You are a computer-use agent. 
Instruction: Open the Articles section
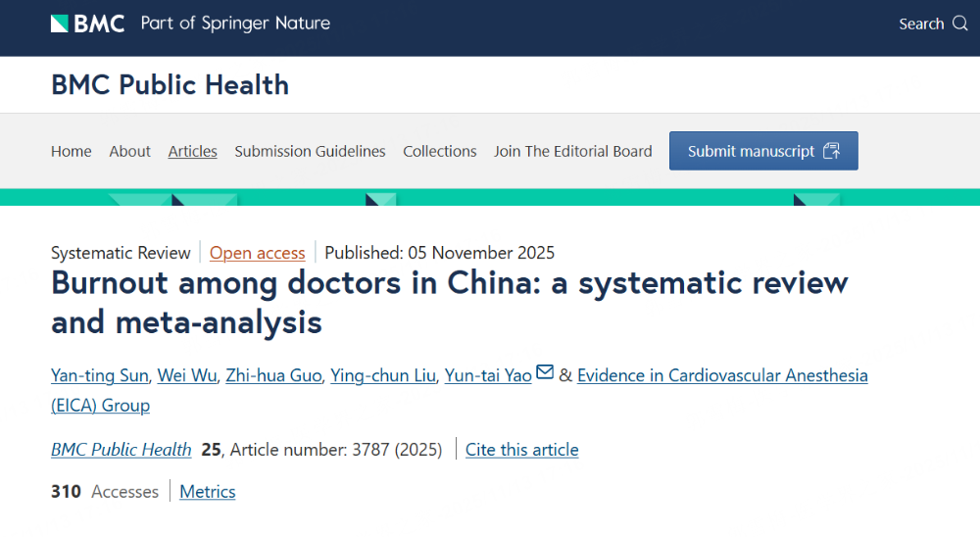192,151
